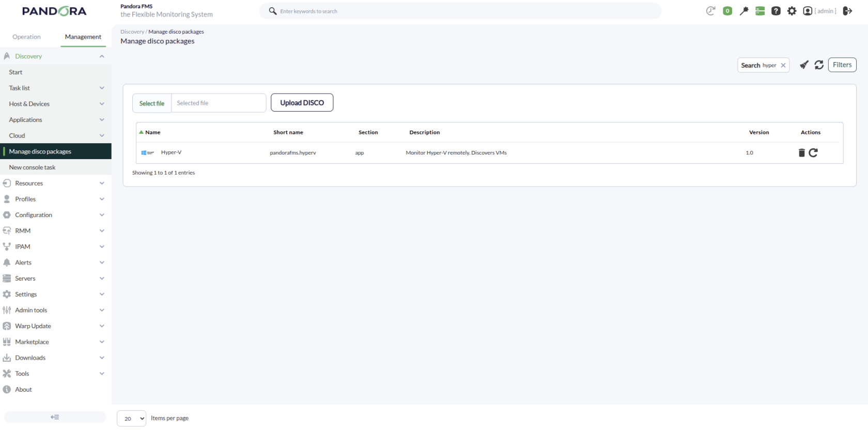Viewport: 868px width, 432px height.
Task: Click the wrench tools icon in header
Action: click(x=744, y=11)
